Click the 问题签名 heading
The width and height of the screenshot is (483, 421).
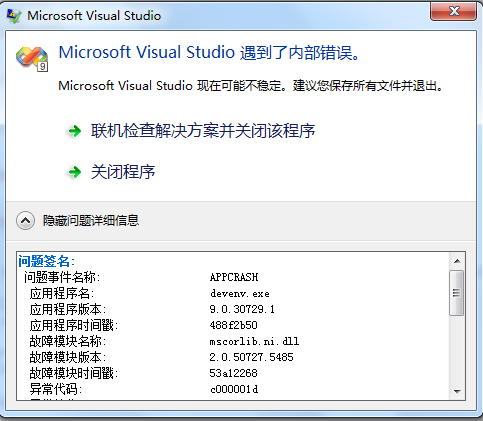(x=47, y=261)
